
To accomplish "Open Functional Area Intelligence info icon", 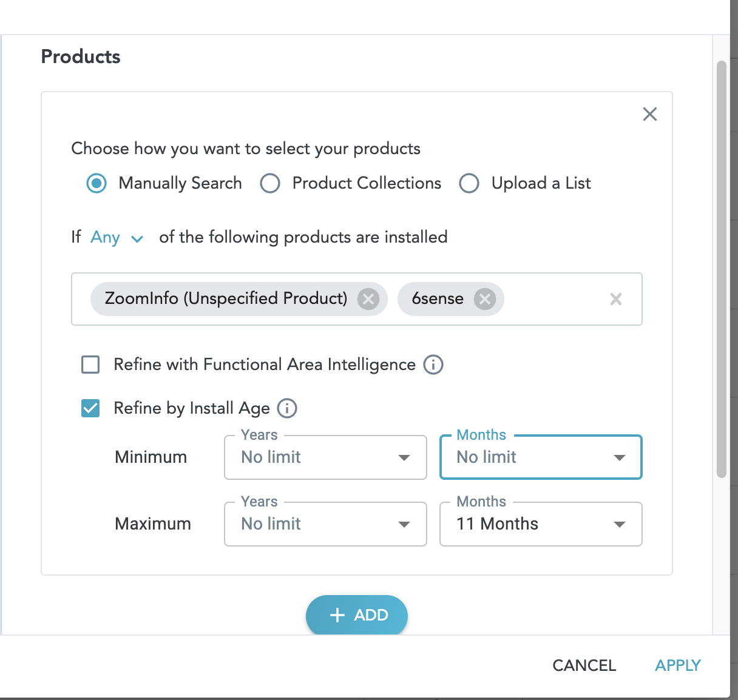I will pyautogui.click(x=433, y=365).
